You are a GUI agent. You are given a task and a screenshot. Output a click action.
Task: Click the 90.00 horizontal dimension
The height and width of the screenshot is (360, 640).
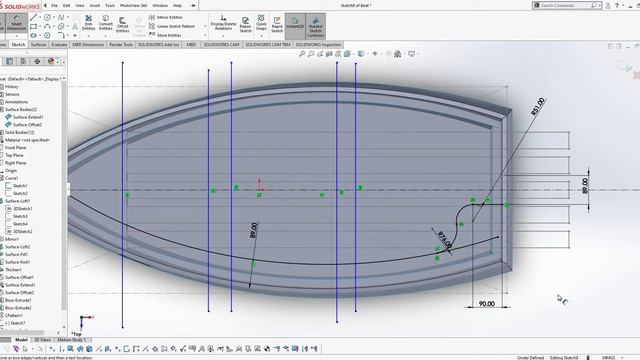click(x=486, y=304)
